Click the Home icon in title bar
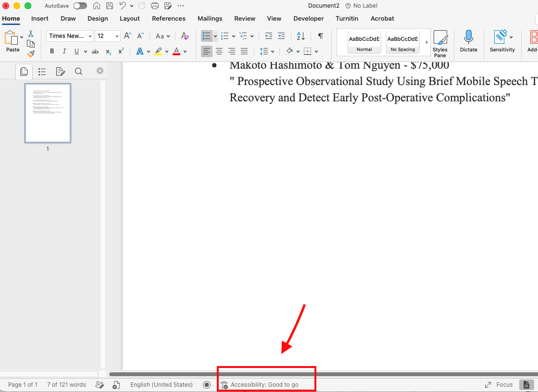This screenshot has width=538, height=392. [x=97, y=6]
